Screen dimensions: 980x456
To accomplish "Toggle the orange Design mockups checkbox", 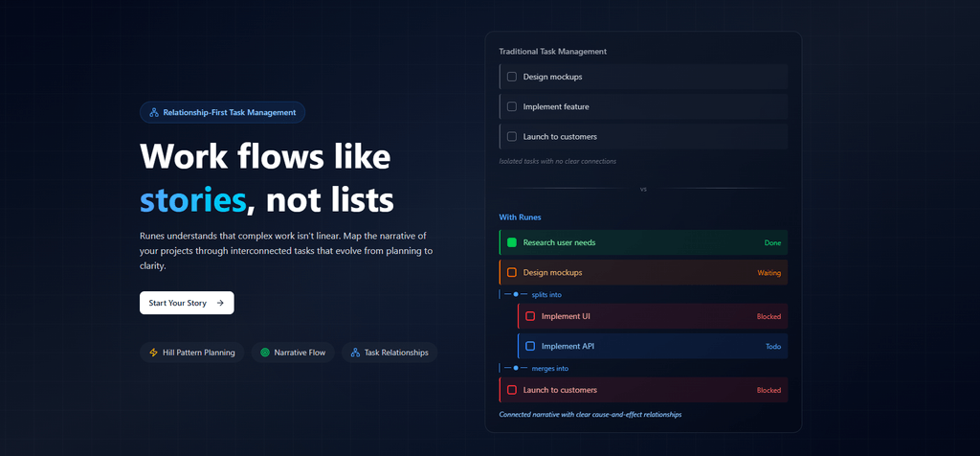I will (x=512, y=273).
